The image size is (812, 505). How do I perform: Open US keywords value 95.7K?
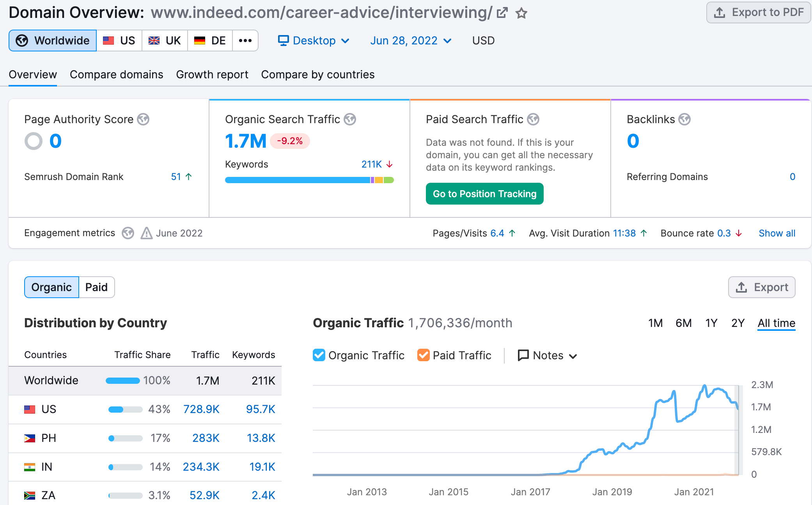coord(261,409)
